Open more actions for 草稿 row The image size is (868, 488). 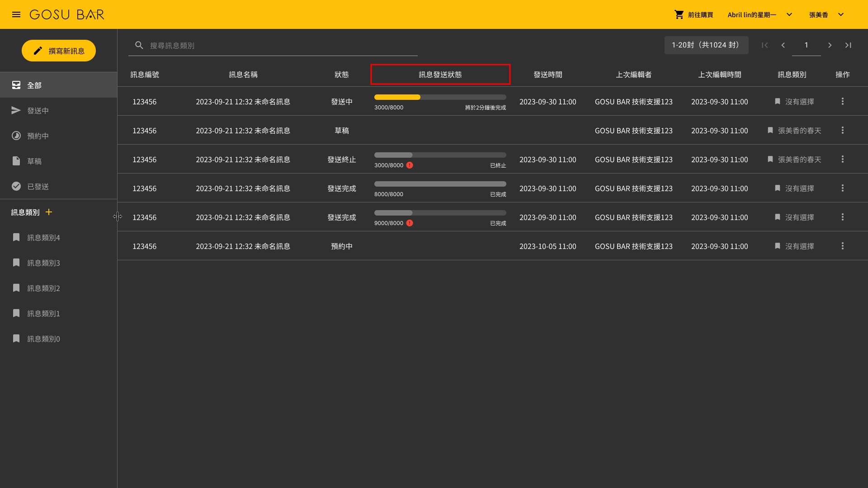(x=843, y=130)
